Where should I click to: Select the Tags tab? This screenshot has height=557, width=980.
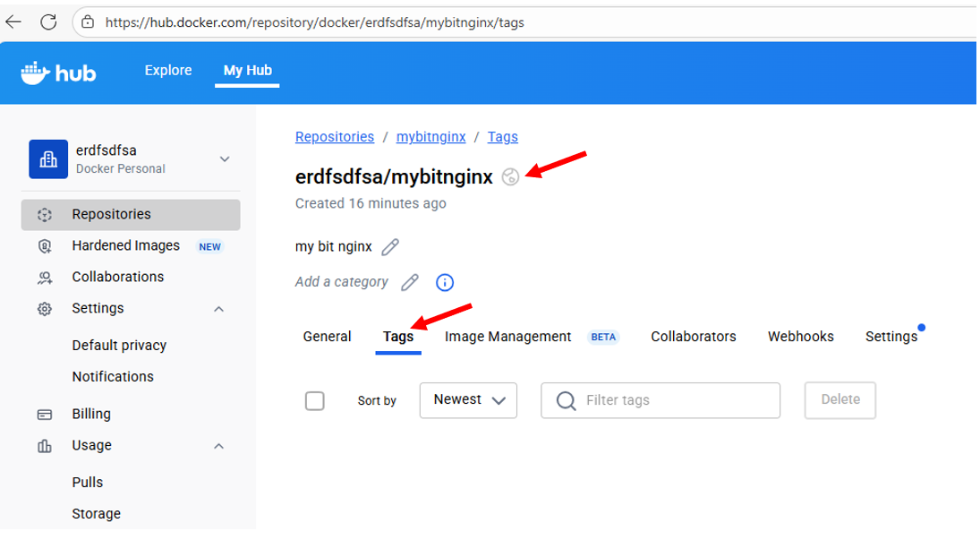[398, 337]
